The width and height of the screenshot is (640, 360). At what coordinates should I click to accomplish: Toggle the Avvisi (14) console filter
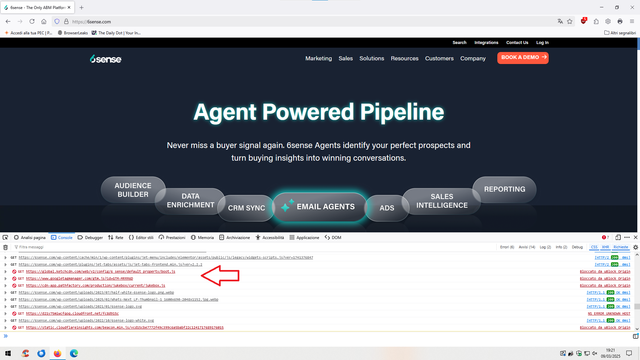[527, 247]
